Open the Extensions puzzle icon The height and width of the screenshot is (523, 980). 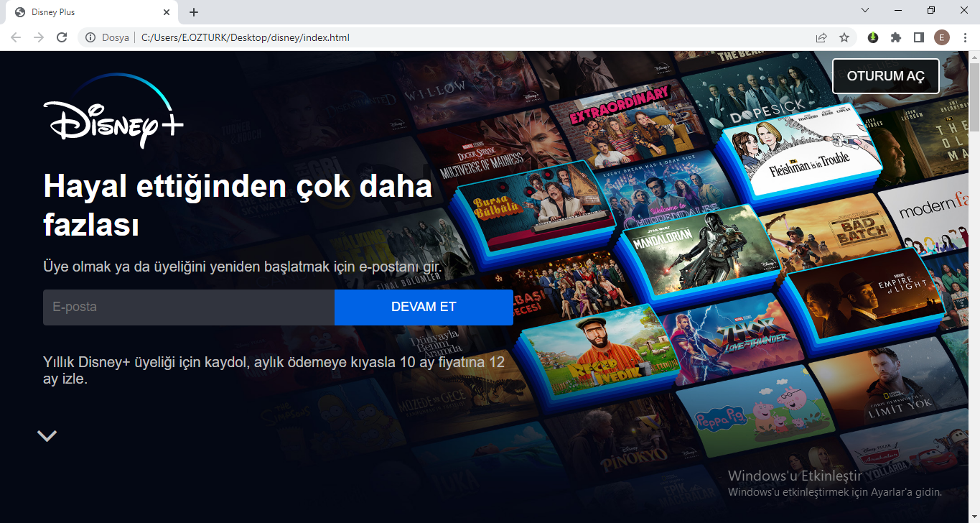[x=895, y=37]
